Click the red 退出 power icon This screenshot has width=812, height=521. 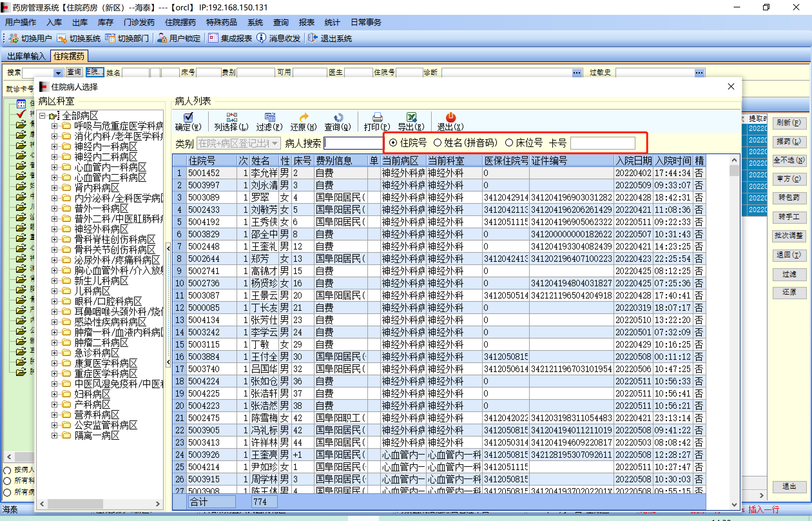point(450,117)
